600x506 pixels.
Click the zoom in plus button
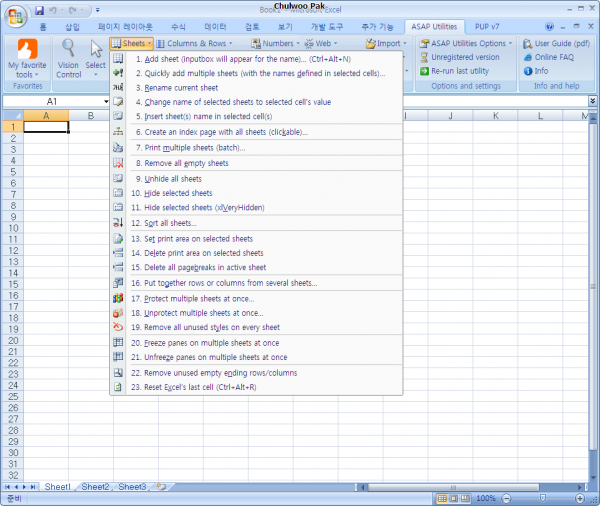(x=580, y=498)
